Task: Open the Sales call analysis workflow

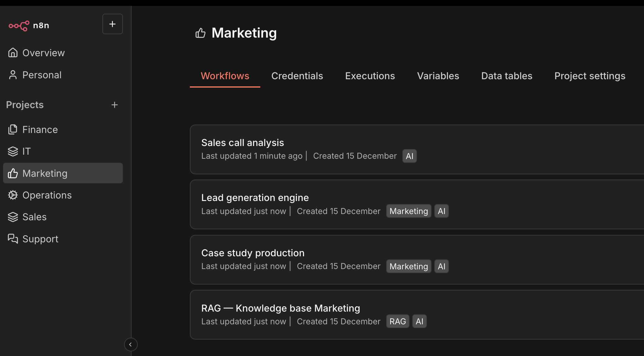Action: click(x=242, y=143)
